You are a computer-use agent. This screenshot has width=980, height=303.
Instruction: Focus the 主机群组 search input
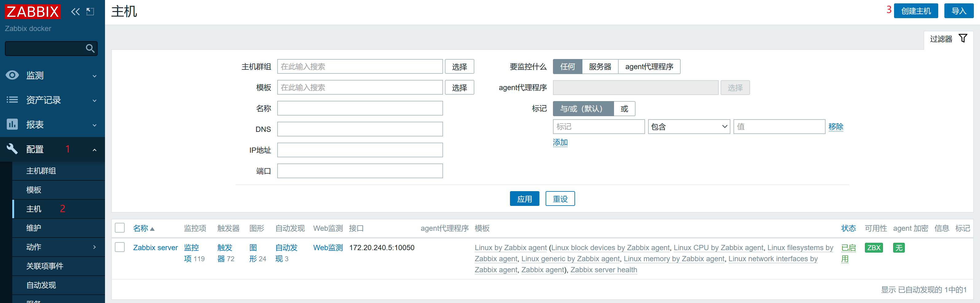360,67
